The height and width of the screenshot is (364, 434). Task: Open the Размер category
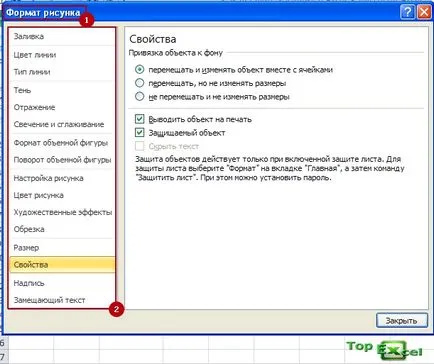(62, 248)
